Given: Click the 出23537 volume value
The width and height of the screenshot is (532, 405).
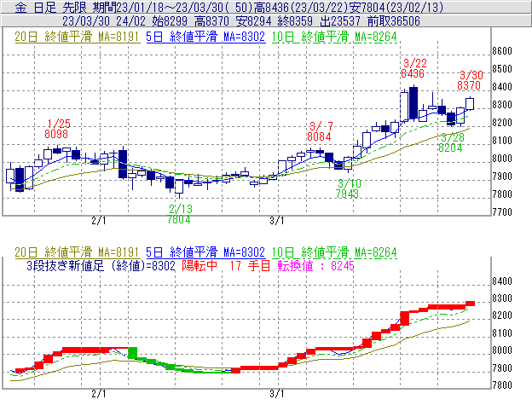Looking at the screenshot, I should pyautogui.click(x=340, y=21).
